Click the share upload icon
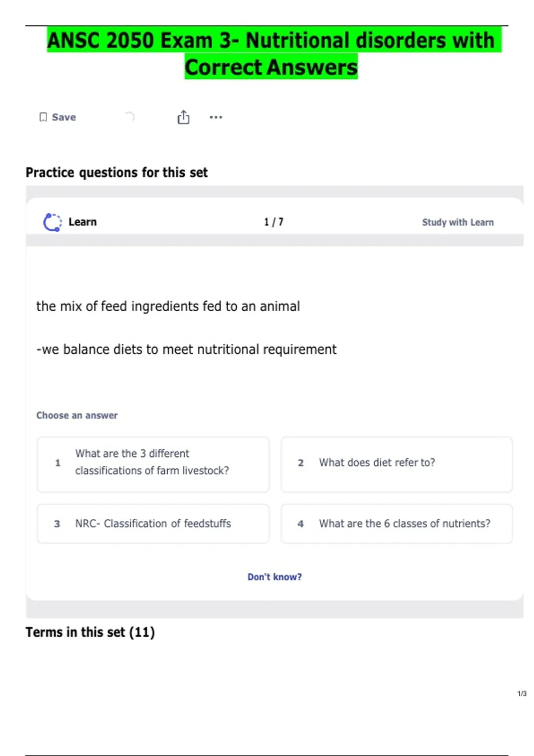The width and height of the screenshot is (534, 756). [183, 117]
